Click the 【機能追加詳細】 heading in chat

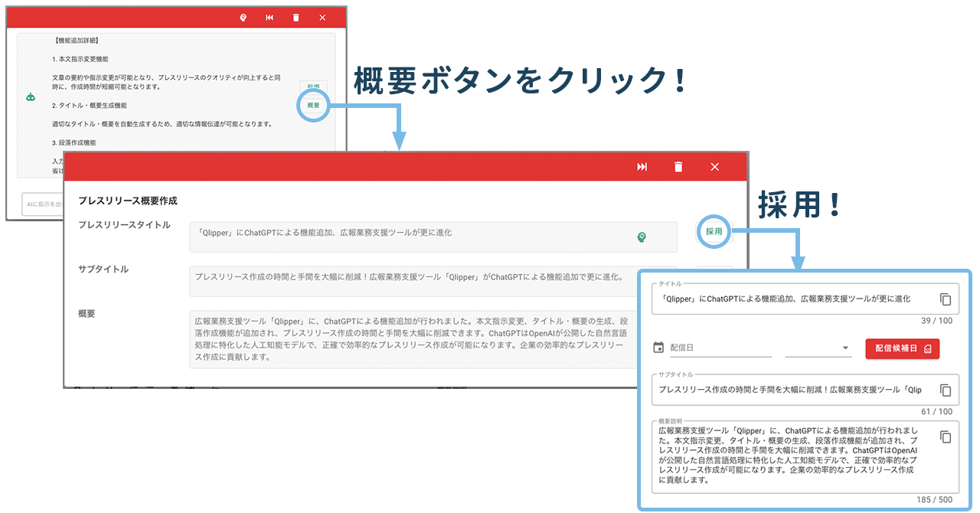77,41
